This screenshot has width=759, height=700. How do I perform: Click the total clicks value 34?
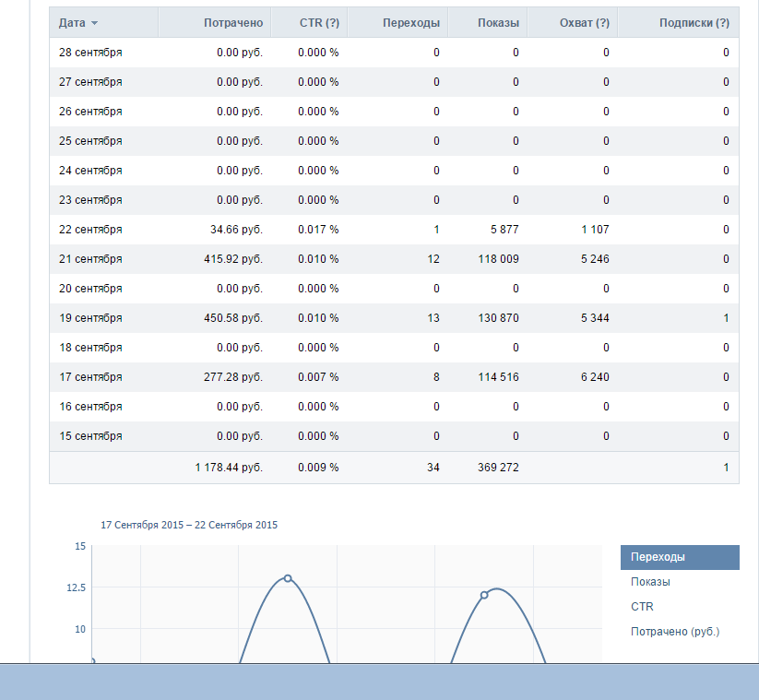pos(433,468)
